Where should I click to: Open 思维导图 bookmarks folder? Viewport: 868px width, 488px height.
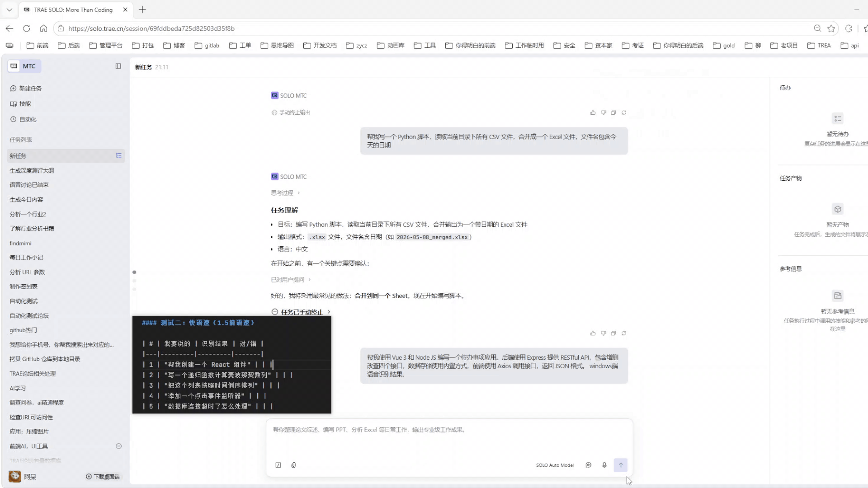pyautogui.click(x=277, y=45)
